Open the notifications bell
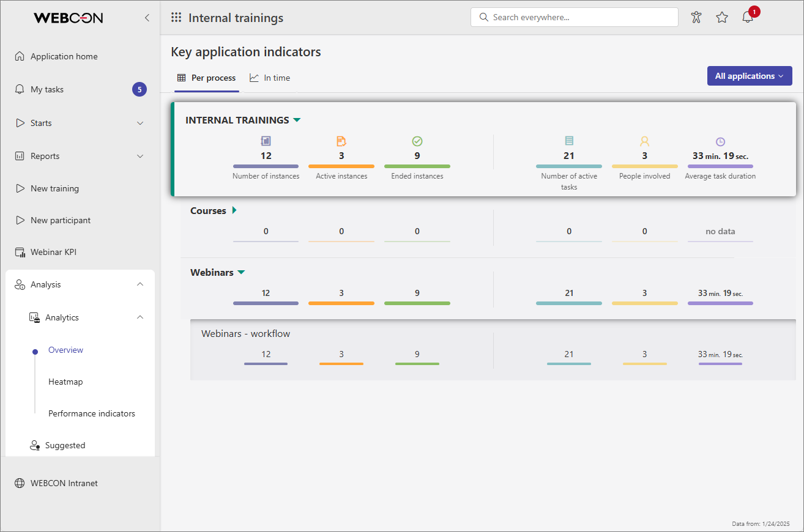The width and height of the screenshot is (804, 532). click(x=748, y=17)
